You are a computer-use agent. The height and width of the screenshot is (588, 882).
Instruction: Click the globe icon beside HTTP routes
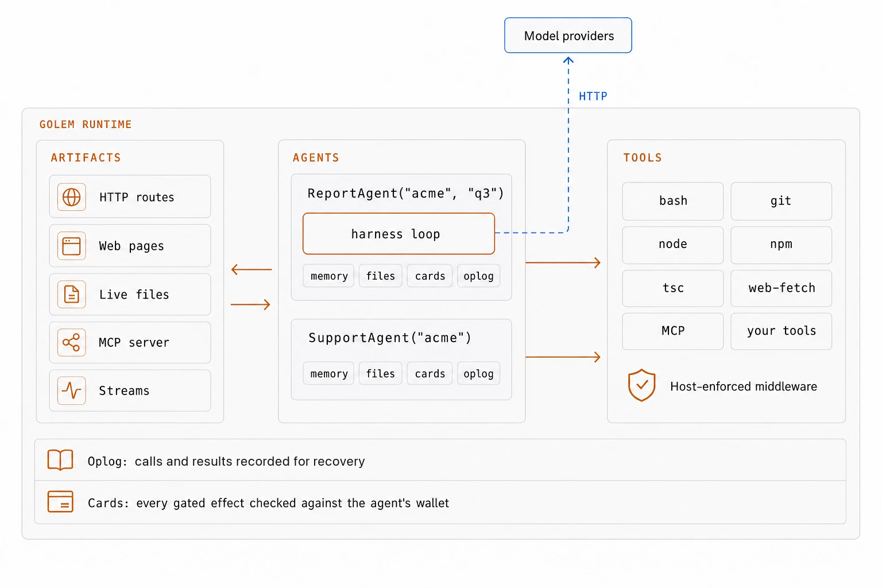pyautogui.click(x=72, y=197)
